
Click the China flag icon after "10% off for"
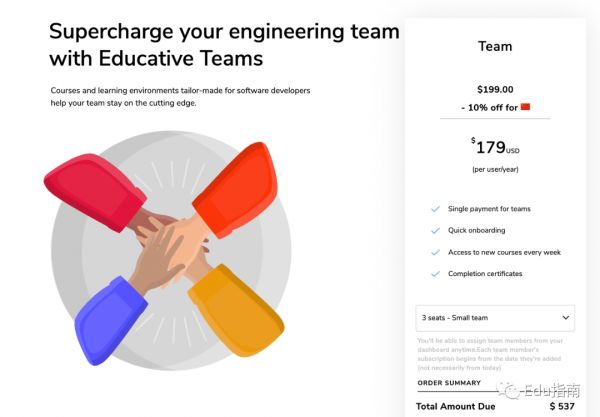click(525, 106)
